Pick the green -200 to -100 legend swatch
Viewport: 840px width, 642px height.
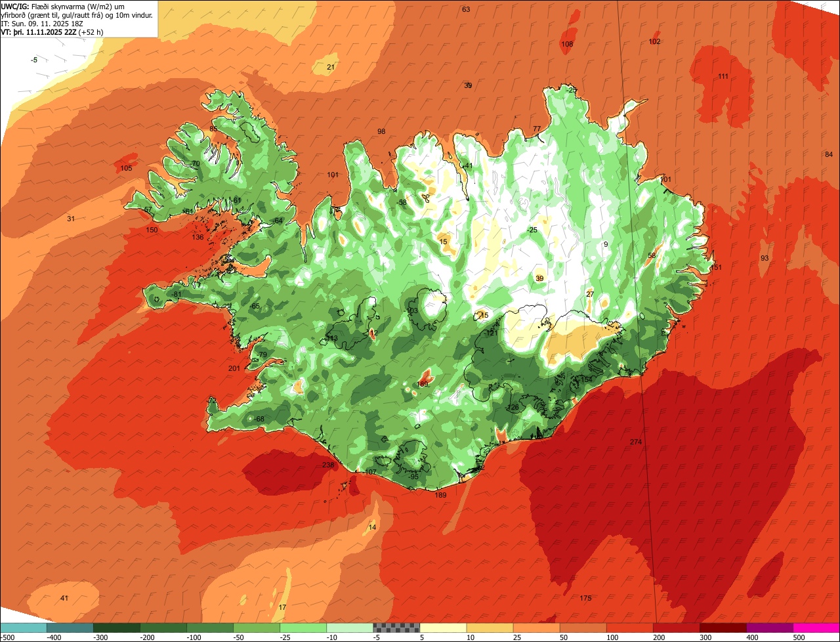(x=163, y=627)
